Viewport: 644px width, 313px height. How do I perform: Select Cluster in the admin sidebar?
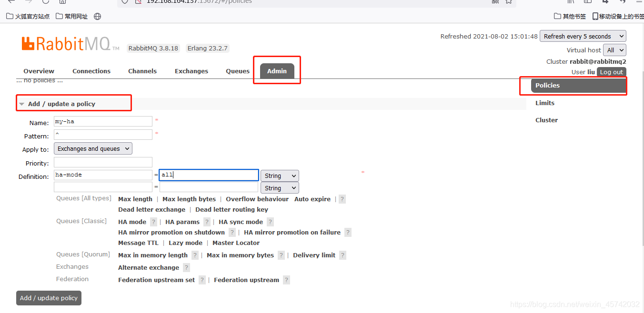(x=546, y=120)
